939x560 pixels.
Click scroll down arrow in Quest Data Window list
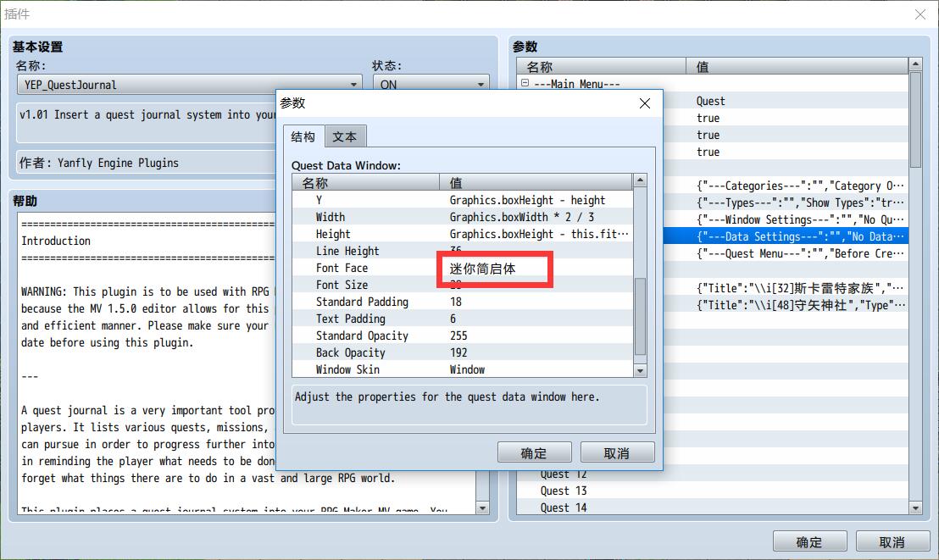(640, 371)
